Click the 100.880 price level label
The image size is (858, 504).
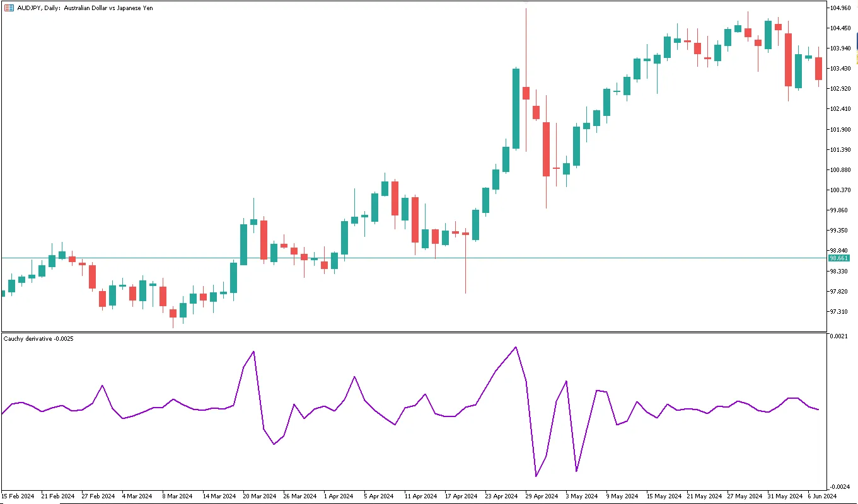coord(841,170)
